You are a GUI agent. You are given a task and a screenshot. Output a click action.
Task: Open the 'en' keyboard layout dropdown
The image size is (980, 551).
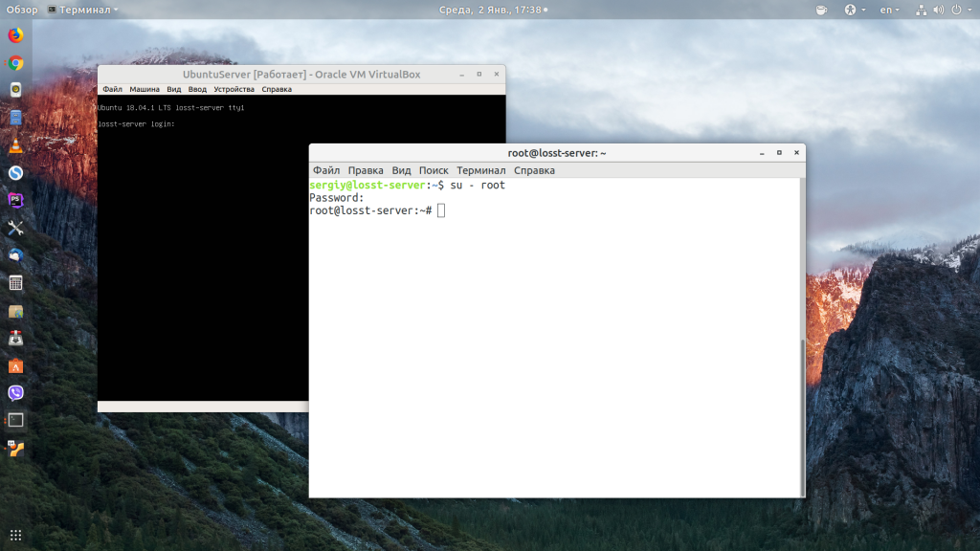pos(889,10)
